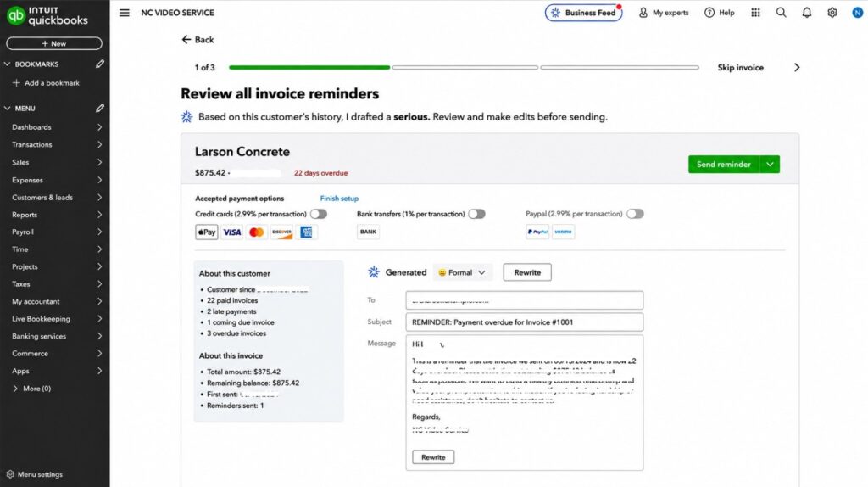Click Add a bookmark
The width and height of the screenshot is (868, 487).
pos(46,82)
